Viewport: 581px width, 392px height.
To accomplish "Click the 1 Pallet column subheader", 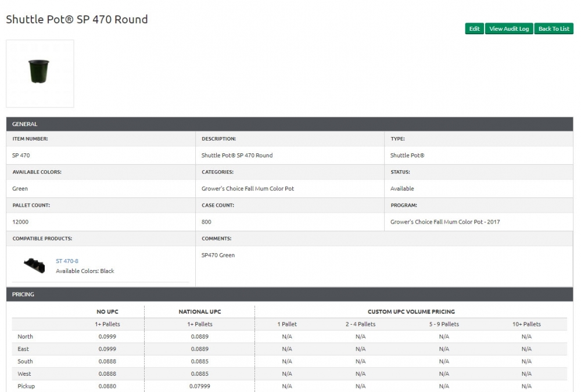I will [287, 324].
